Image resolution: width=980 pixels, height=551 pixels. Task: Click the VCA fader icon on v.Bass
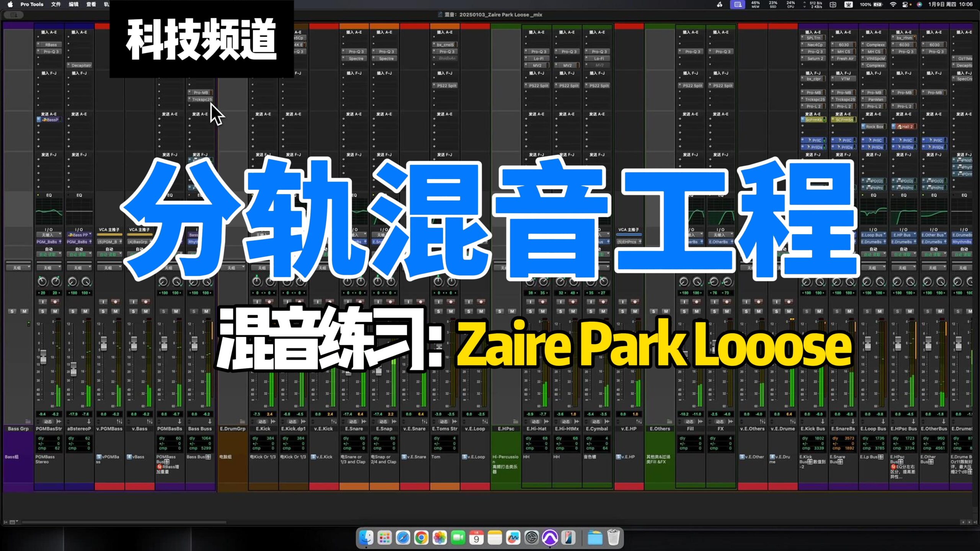[150, 421]
